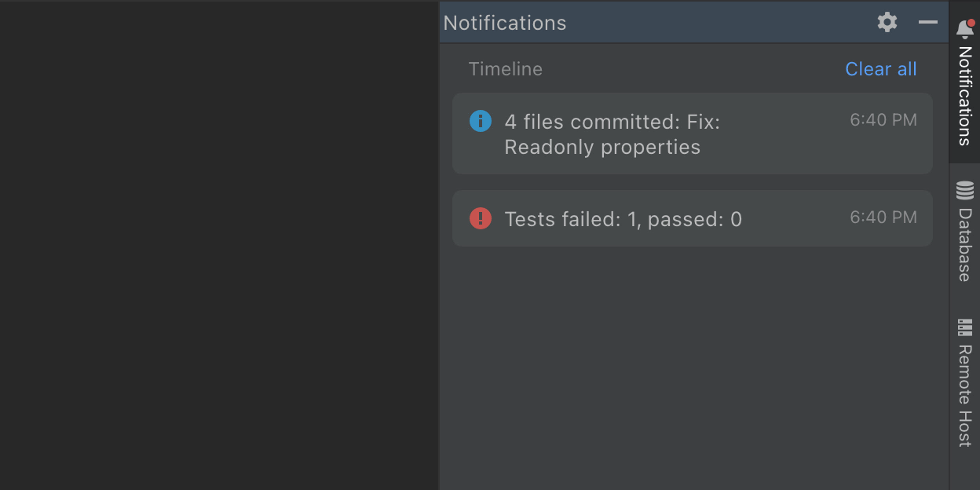Click red error icon on failed tests notification
The image size is (980, 490).
point(480,218)
